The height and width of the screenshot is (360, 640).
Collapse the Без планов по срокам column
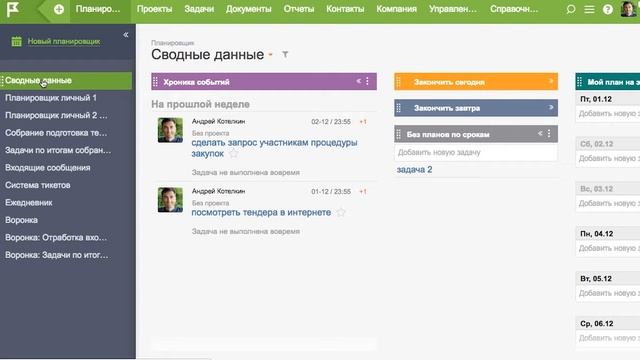click(x=540, y=133)
